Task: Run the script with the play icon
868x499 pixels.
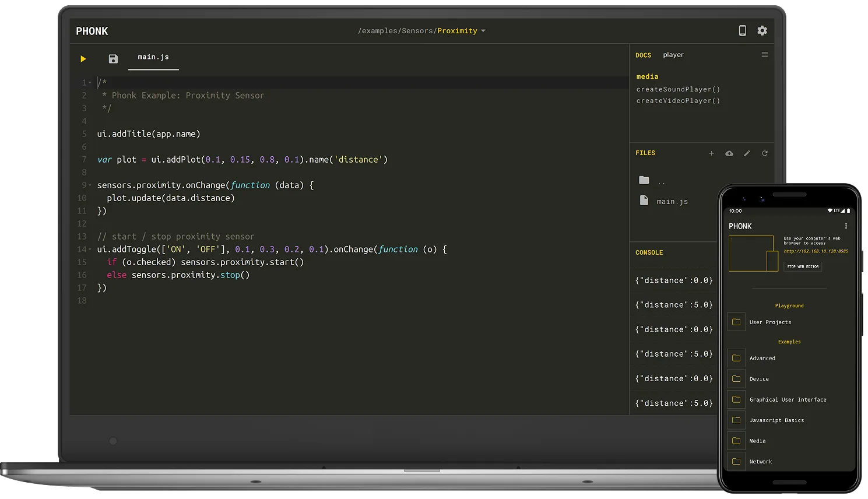Action: [83, 59]
